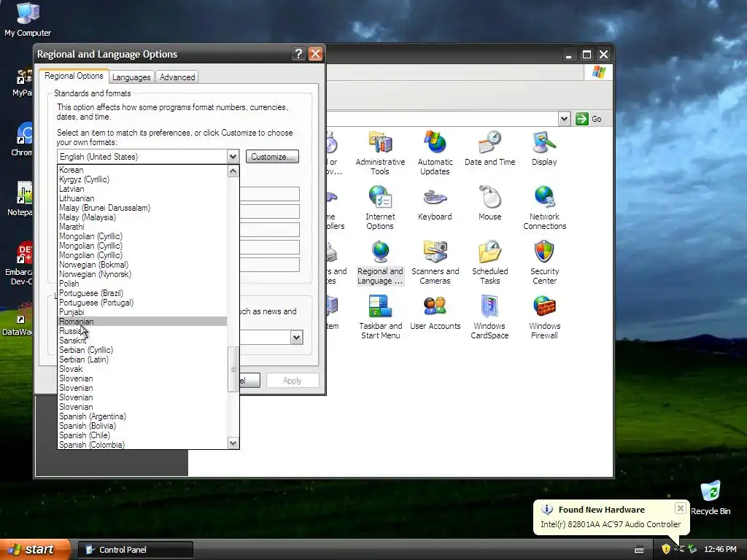Close the Found New Hardware balloon
This screenshot has height=560, width=747.
click(x=681, y=508)
